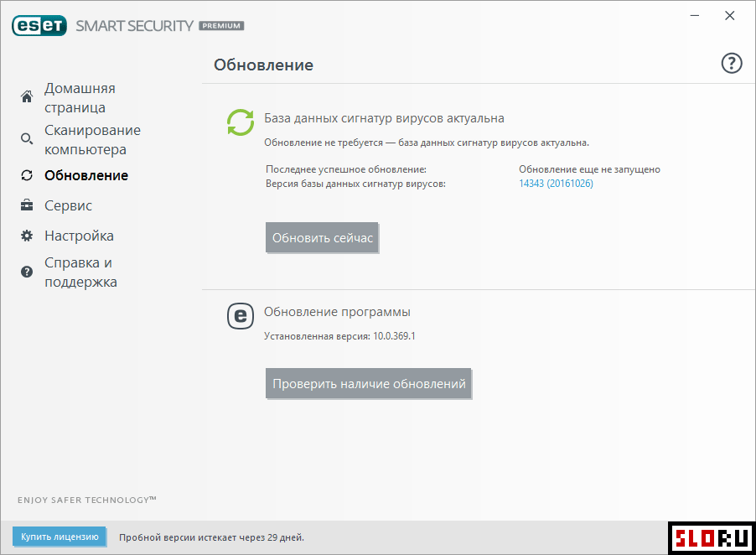
Task: Click the gear Настройка icon
Action: point(27,236)
